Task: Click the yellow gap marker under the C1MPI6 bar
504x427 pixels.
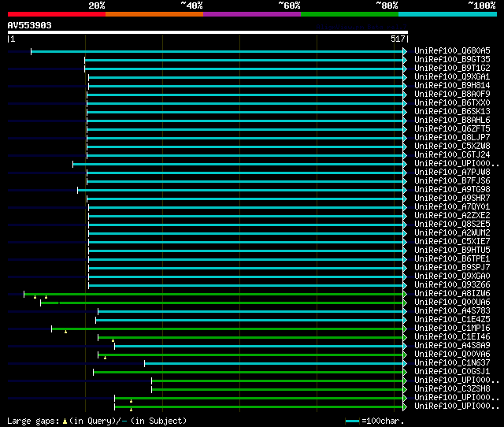Action: coord(65,332)
